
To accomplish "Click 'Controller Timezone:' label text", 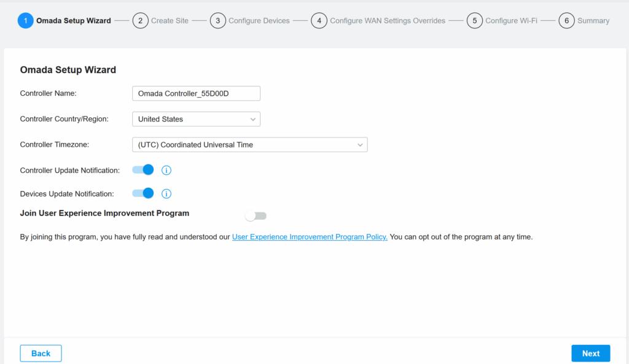I will (x=55, y=145).
